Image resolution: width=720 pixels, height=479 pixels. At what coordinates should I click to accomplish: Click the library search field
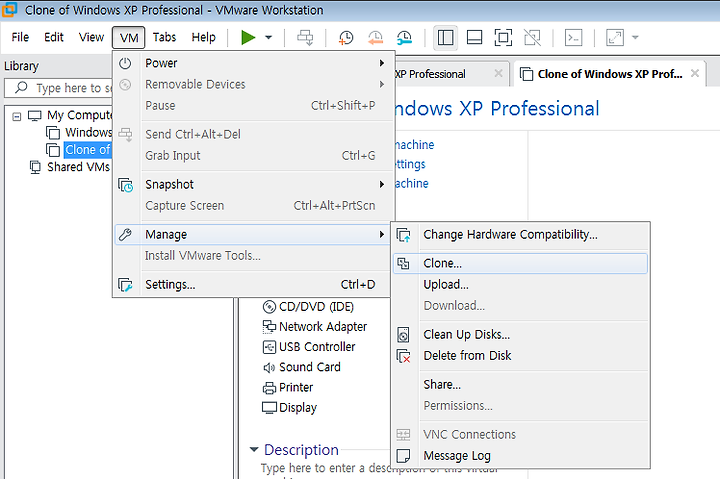point(59,88)
